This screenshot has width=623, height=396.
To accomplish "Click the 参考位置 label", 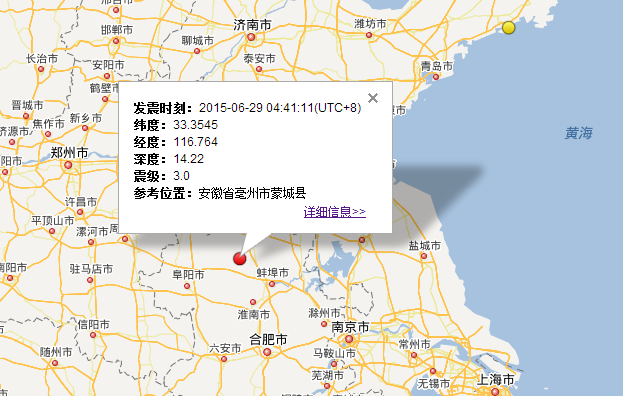I will click(163, 193).
